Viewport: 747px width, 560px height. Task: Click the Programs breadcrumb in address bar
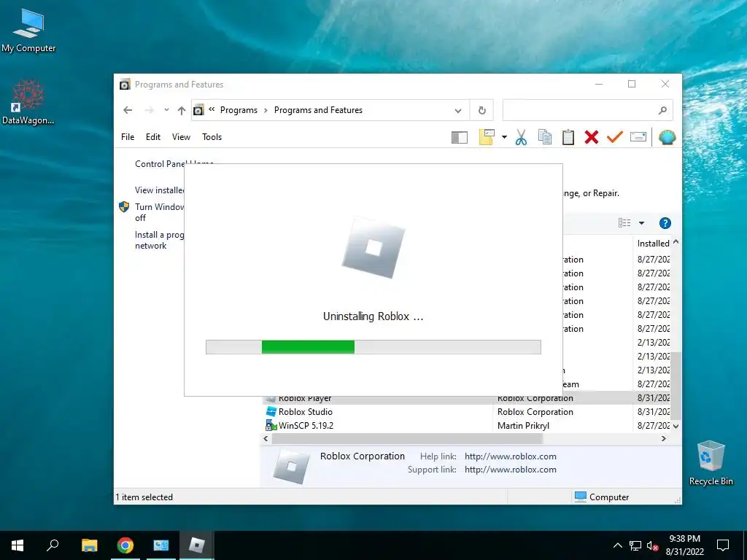(239, 110)
